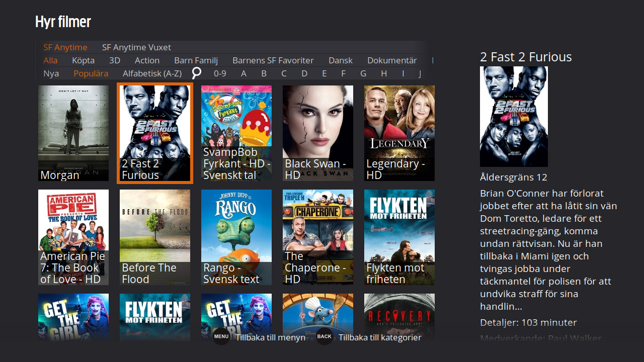Open the Morgan movie poster
Viewport: 644px width, 362px height.
pyautogui.click(x=73, y=133)
